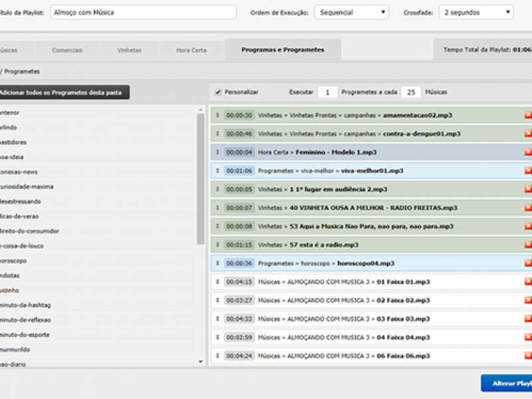Switch to the Comerciais tab
Screen dimensions: 532x399
click(x=67, y=51)
